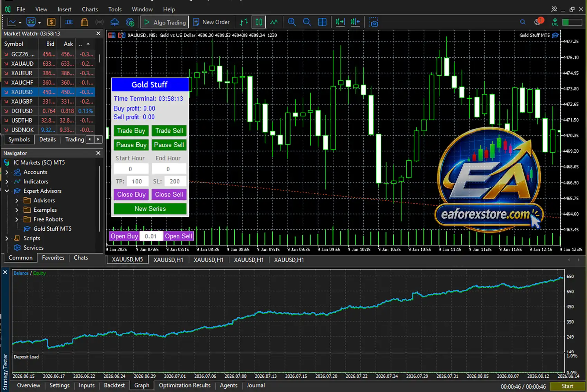Expand the Accounts node in Navigator
The width and height of the screenshot is (587, 392).
coord(7,172)
